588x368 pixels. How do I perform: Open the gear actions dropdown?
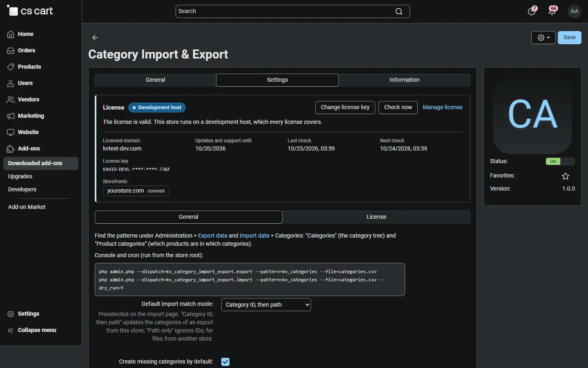[543, 38]
